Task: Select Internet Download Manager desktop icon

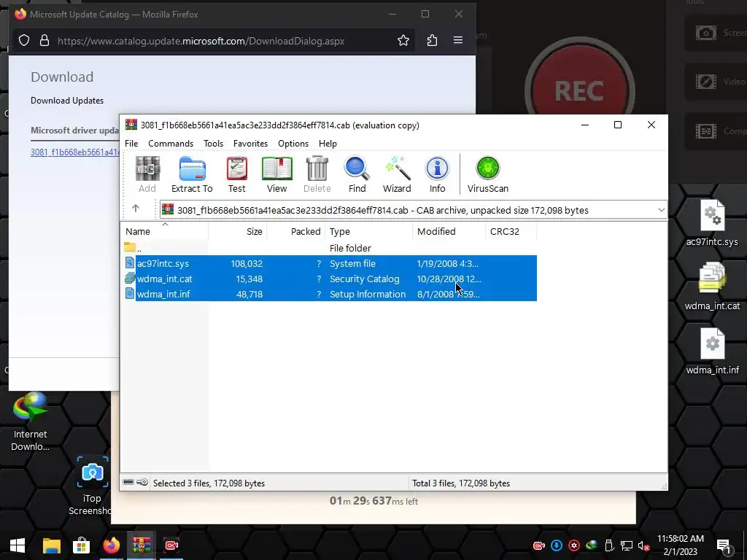Action: tap(30, 421)
